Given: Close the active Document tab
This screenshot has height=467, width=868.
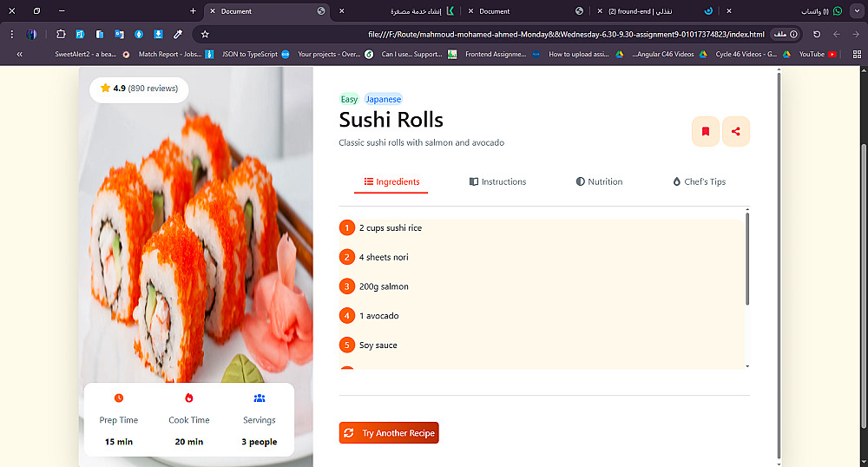Looking at the screenshot, I should coord(213,11).
